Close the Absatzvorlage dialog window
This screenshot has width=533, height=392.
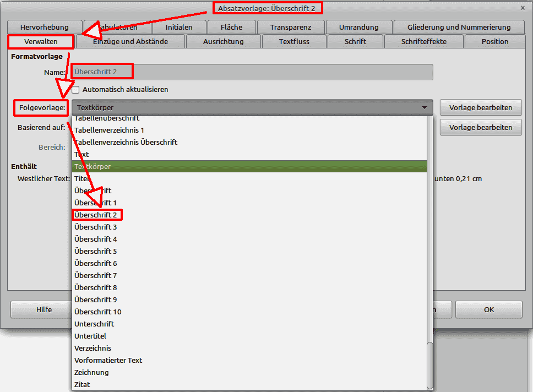tap(522, 8)
